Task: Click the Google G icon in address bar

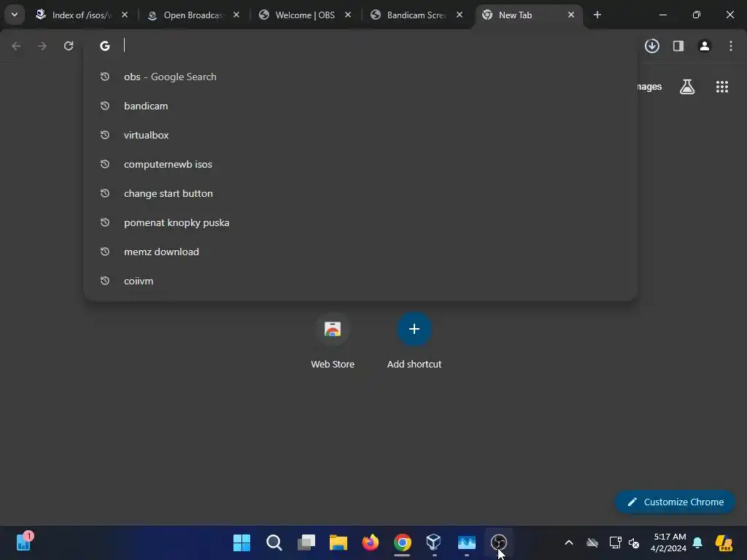Action: pos(105,46)
